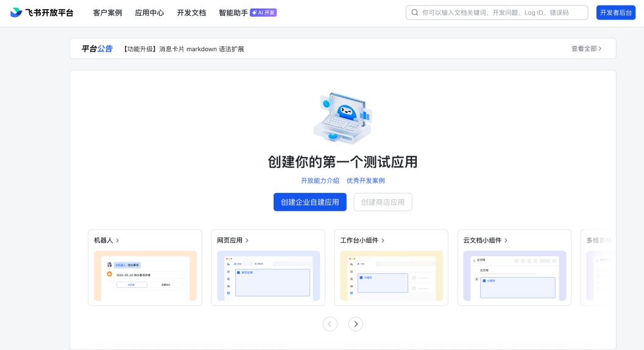The height and width of the screenshot is (350, 644).
Task: Click the search magnifier icon
Action: tap(415, 13)
